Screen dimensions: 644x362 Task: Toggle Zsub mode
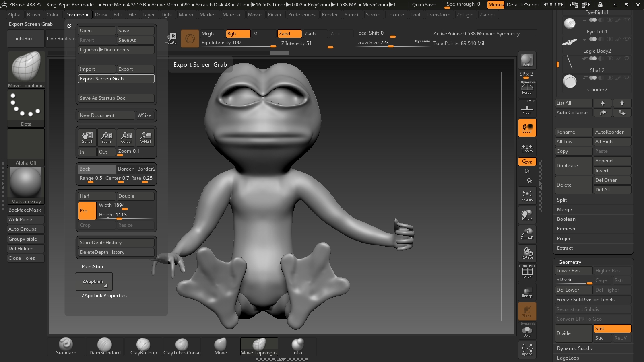(x=315, y=34)
